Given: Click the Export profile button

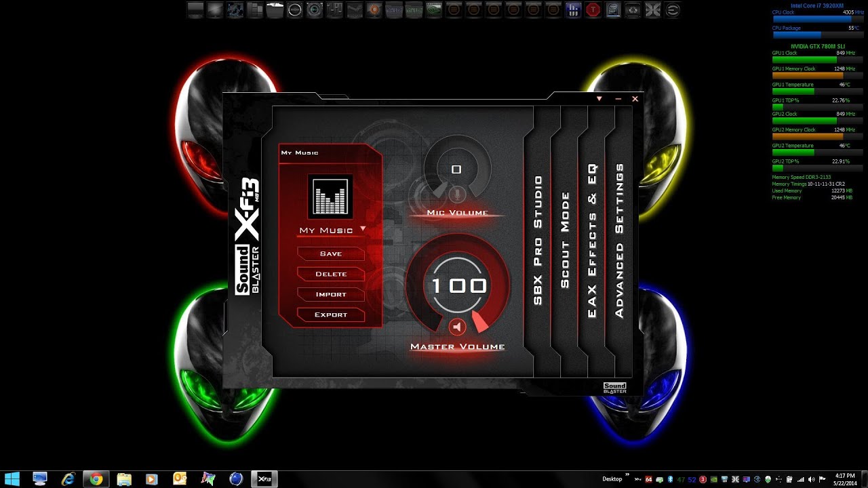Looking at the screenshot, I should click(x=331, y=314).
